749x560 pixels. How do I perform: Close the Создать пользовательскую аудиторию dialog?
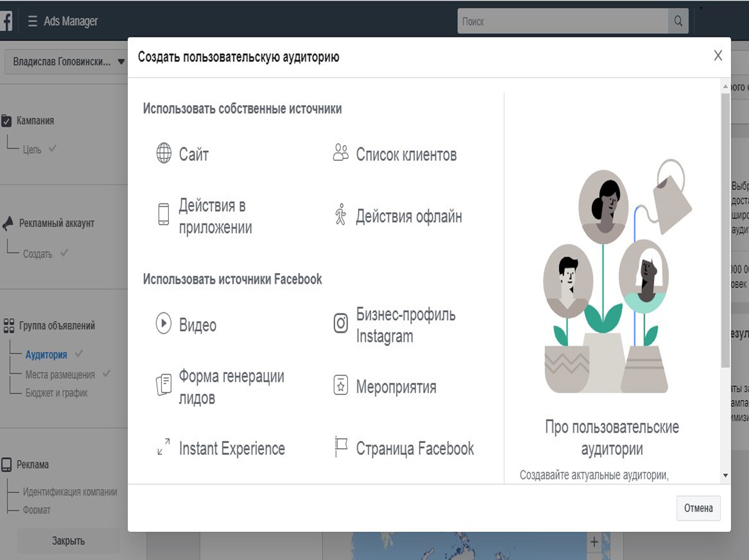tap(718, 56)
